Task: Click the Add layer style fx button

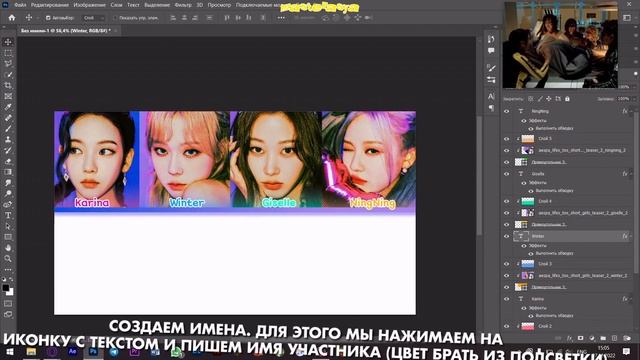Action: [x=569, y=338]
